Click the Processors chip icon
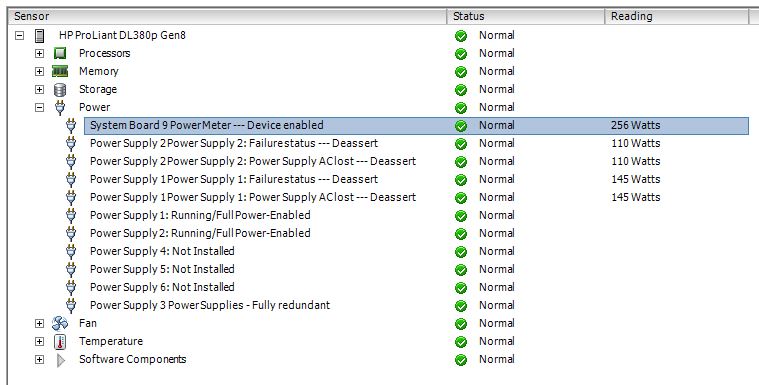Viewport: 759px width, 385px height. pyautogui.click(x=60, y=53)
